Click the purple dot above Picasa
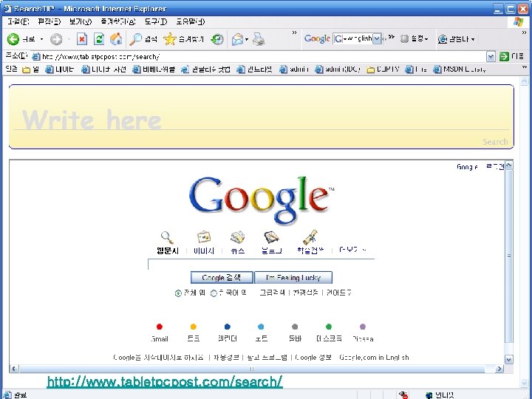The width and height of the screenshot is (532, 399). (x=362, y=327)
